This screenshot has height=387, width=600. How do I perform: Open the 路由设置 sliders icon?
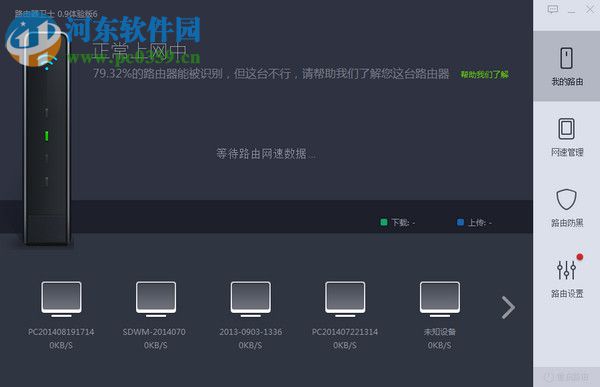coord(566,269)
